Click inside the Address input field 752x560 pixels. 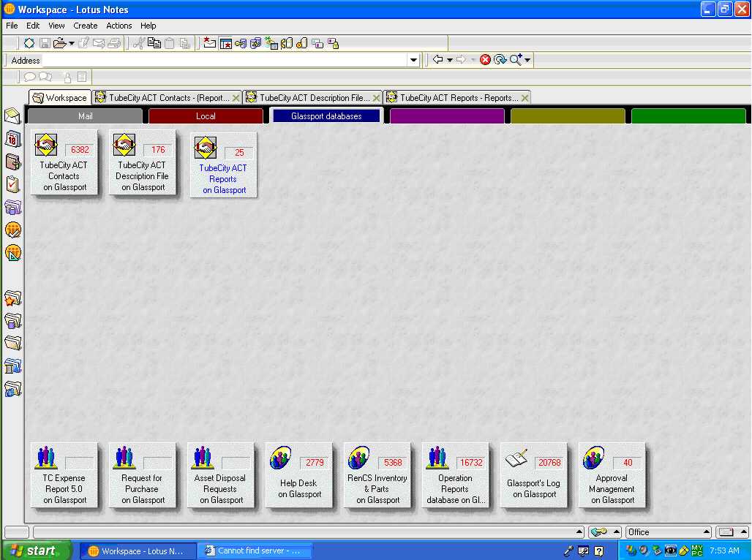tap(225, 60)
